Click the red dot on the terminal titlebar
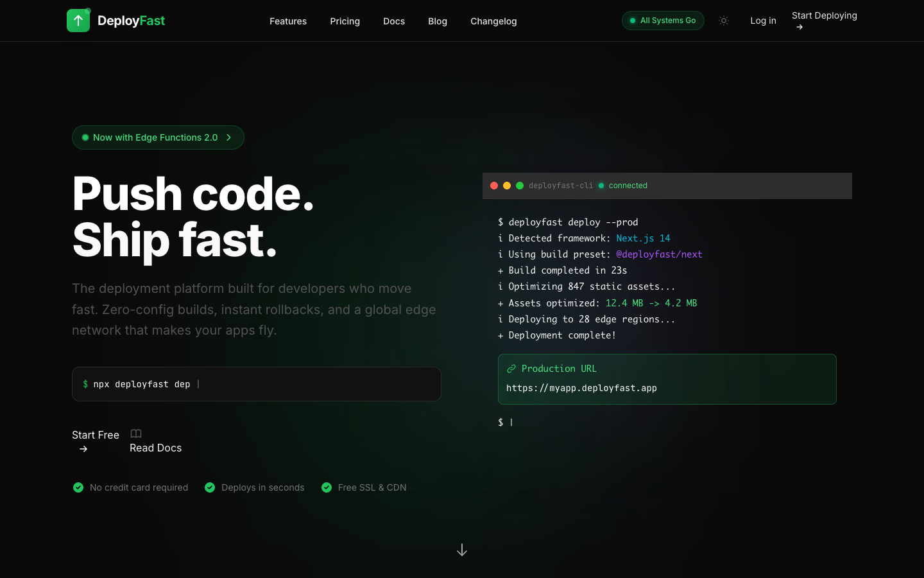 tap(494, 186)
